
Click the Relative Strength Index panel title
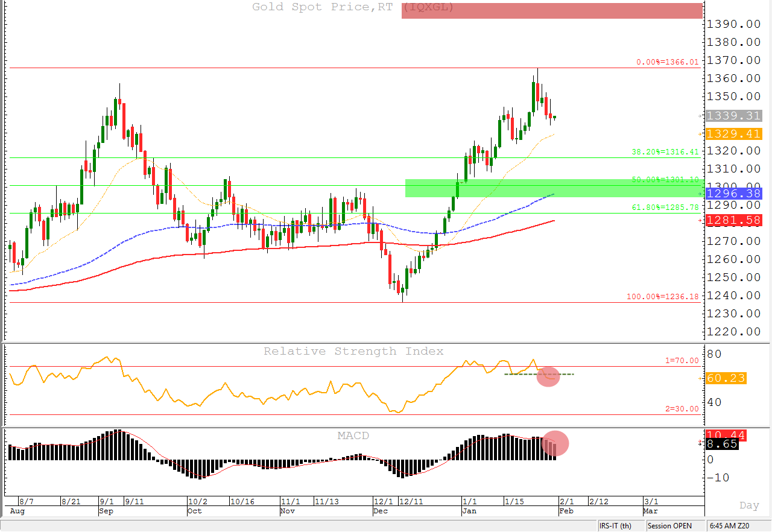pyautogui.click(x=353, y=351)
